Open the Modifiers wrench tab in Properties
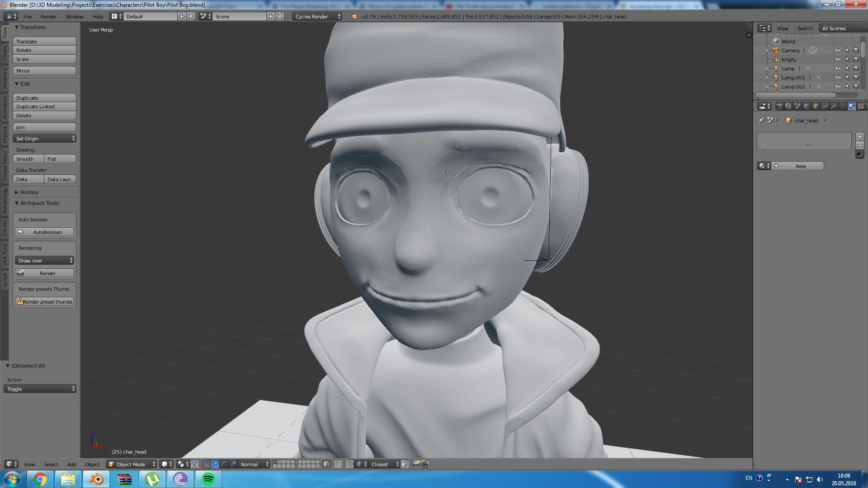Image resolution: width=868 pixels, height=488 pixels. [x=834, y=106]
